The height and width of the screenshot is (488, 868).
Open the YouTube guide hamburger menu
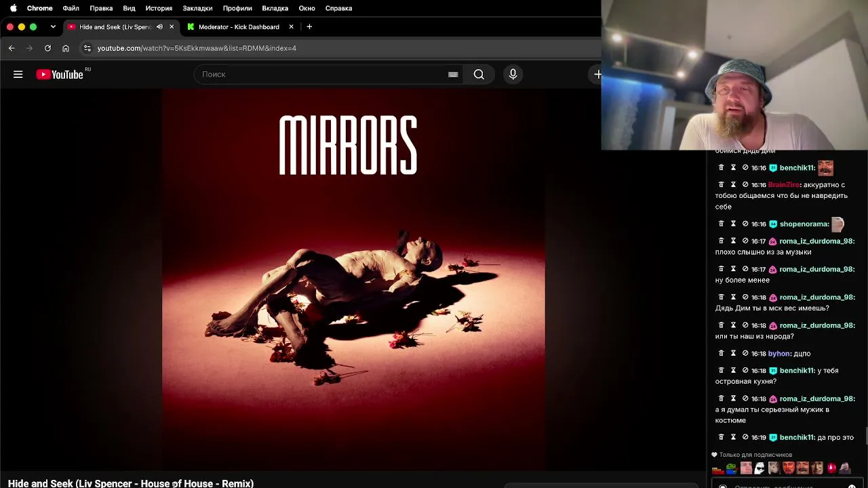point(18,75)
